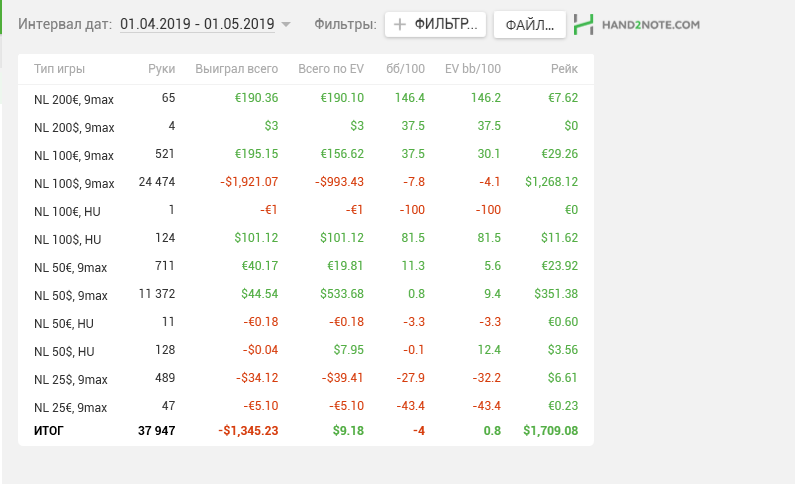The width and height of the screenshot is (795, 484).
Task: Select the NL 50$, 9max row
Action: click(306, 294)
